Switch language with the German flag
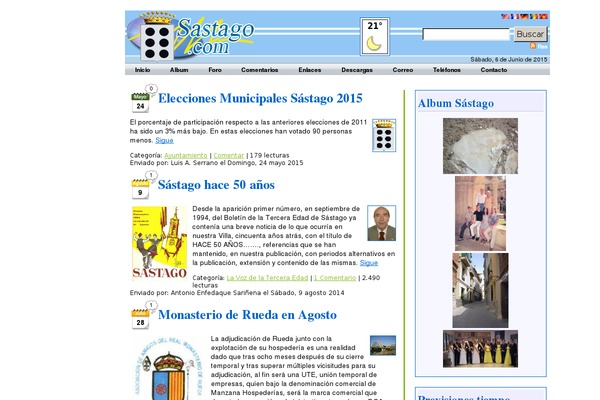The image size is (600, 400). (x=524, y=16)
